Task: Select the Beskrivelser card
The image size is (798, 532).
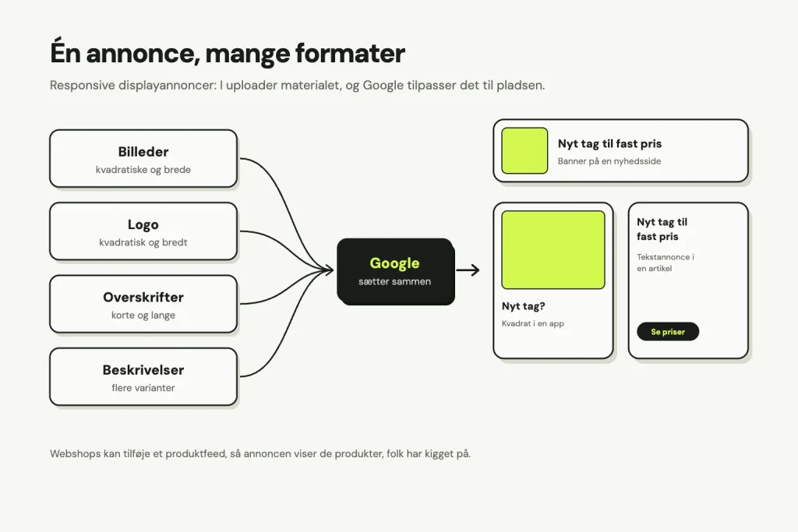Action: point(143,377)
